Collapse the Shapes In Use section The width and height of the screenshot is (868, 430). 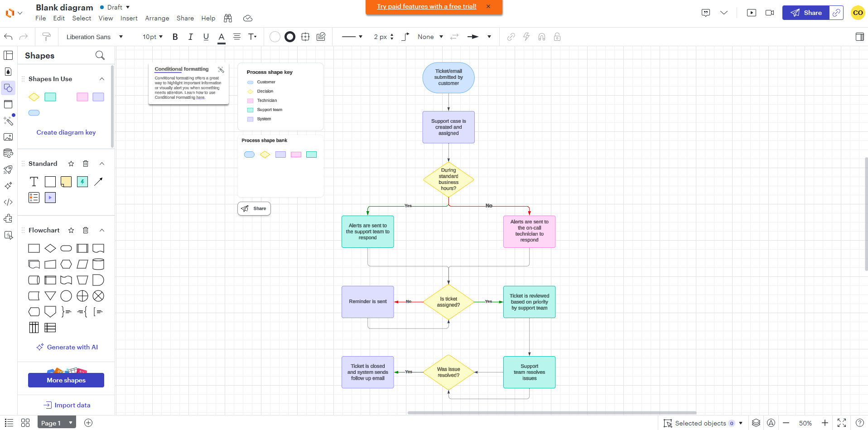point(102,79)
